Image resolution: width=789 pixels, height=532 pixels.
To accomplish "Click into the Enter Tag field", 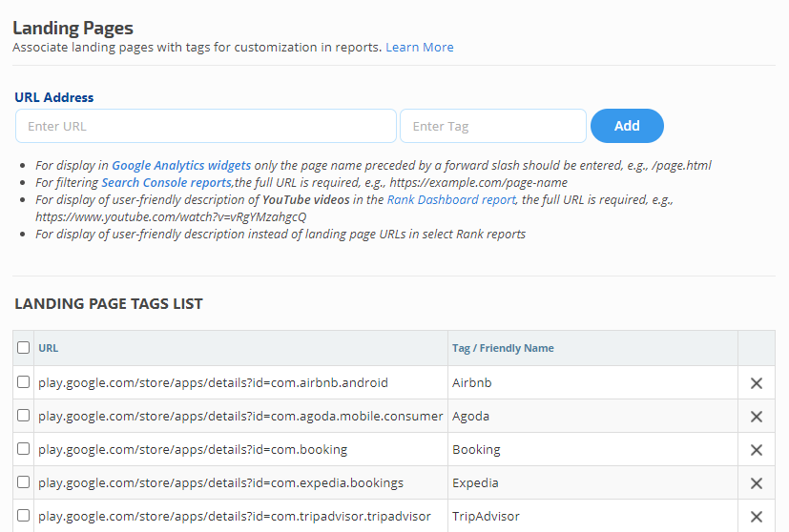I will point(492,126).
